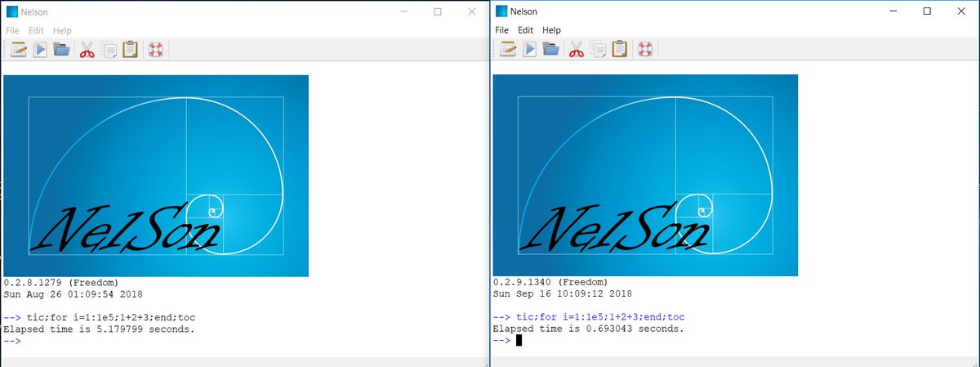Open Edit menu in left Nelson window
Screen dimensions: 980x367
[x=36, y=30]
